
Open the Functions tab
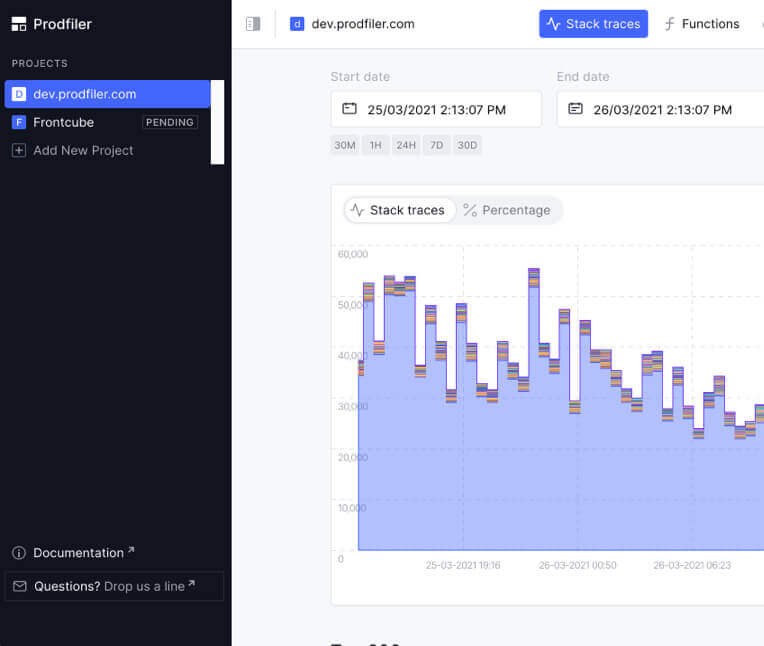click(701, 24)
